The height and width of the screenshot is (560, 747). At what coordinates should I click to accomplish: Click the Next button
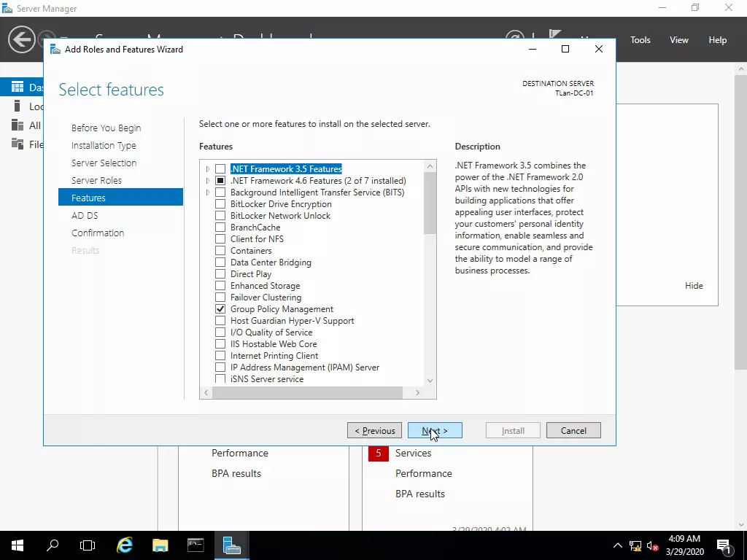435,430
